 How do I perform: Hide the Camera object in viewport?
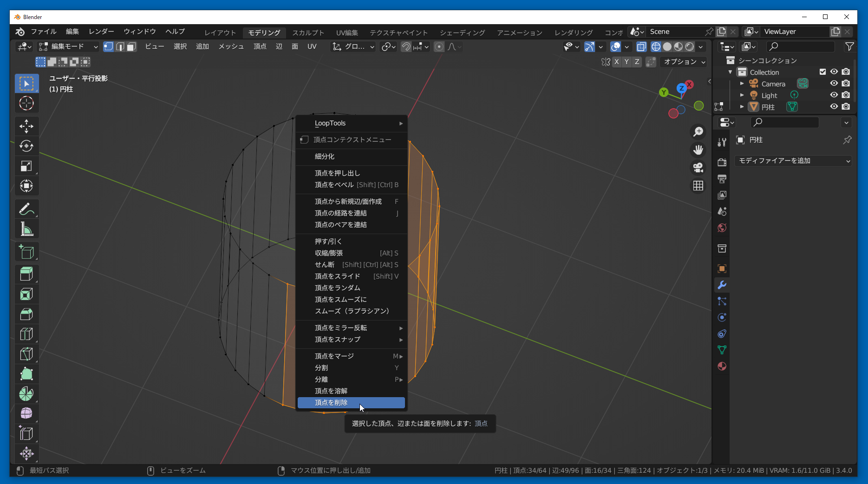(834, 84)
